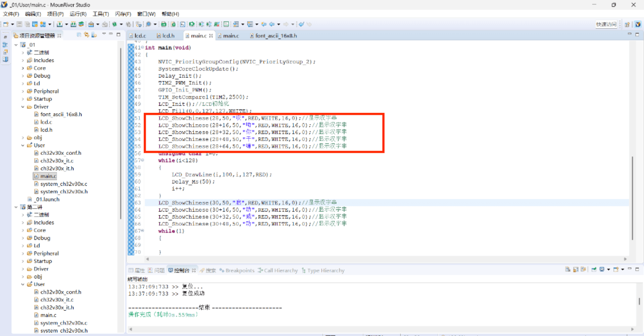Fold the while(i<128) code block
This screenshot has height=336, width=644.
(143, 160)
